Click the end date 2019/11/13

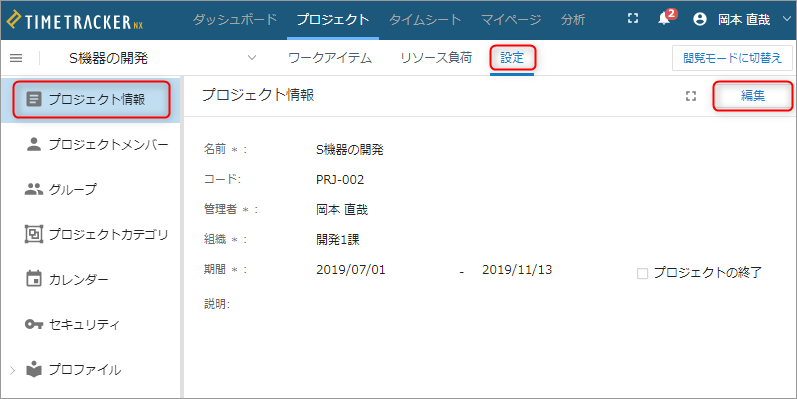point(517,269)
